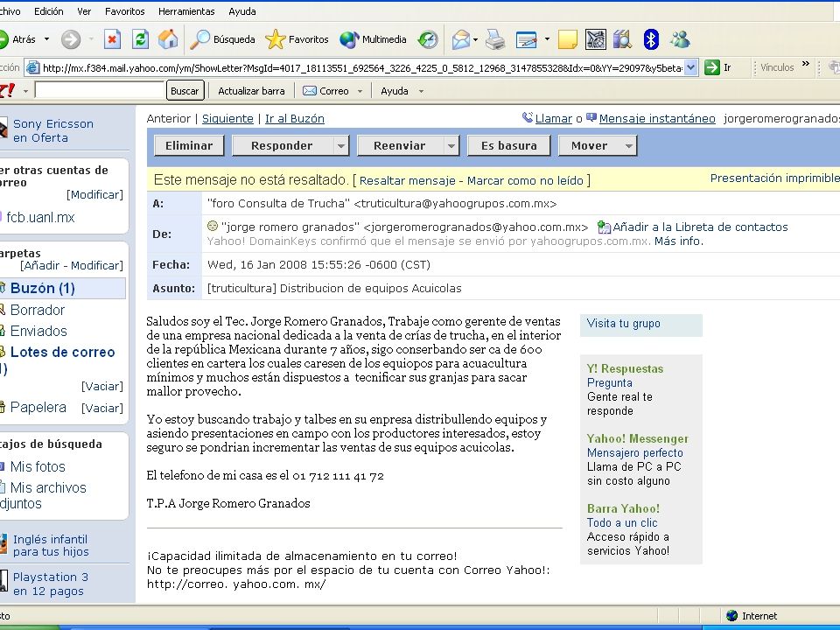The height and width of the screenshot is (630, 840).
Task: Open the mail icon dropdown arrow
Action: point(475,39)
